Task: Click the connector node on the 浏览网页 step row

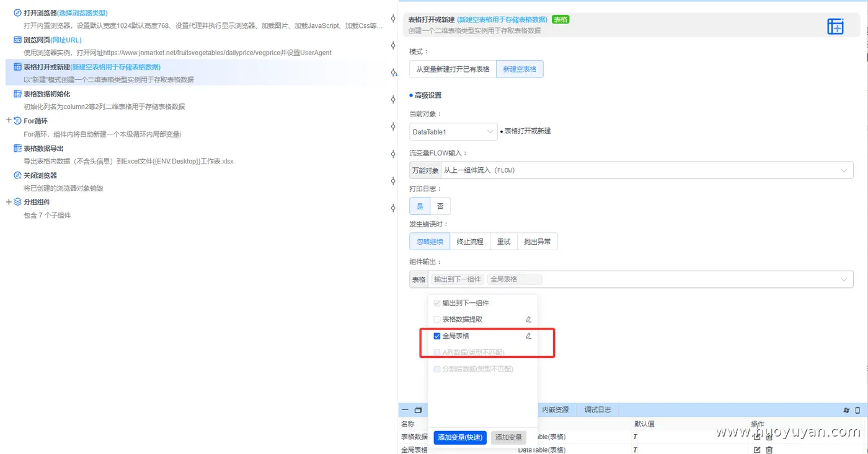Action: coord(393,45)
